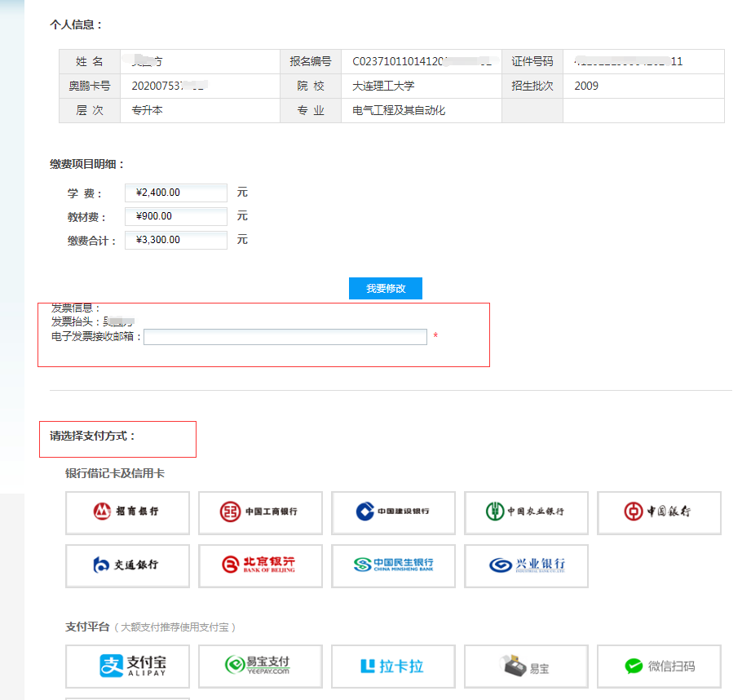Choose 兴业银行 (Industrial Bank) option

pyautogui.click(x=526, y=565)
